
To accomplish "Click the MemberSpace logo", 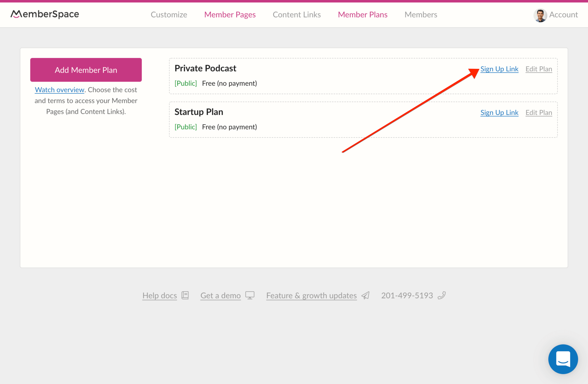I will tap(45, 14).
